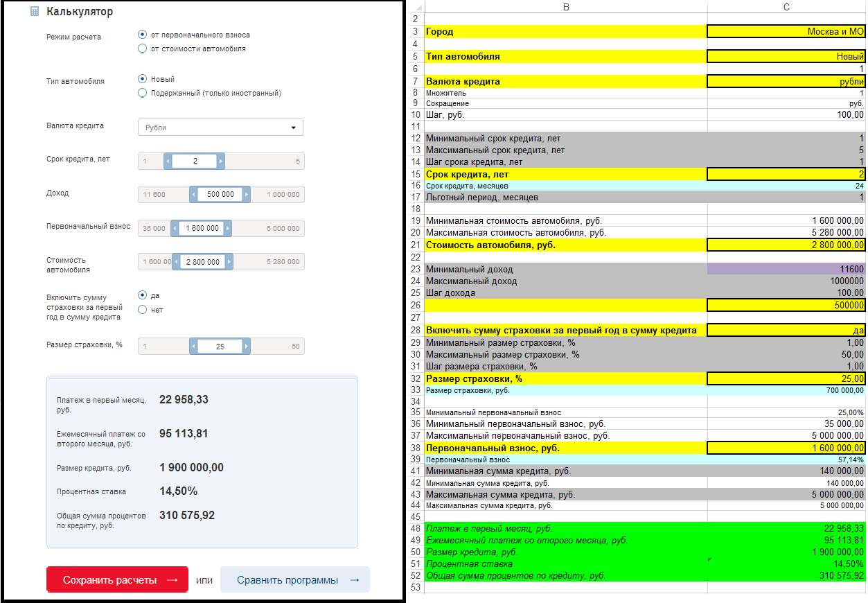The height and width of the screenshot is (603, 868).
Task: Click the 'да' cell in row 28
Action: pyautogui.click(x=786, y=331)
